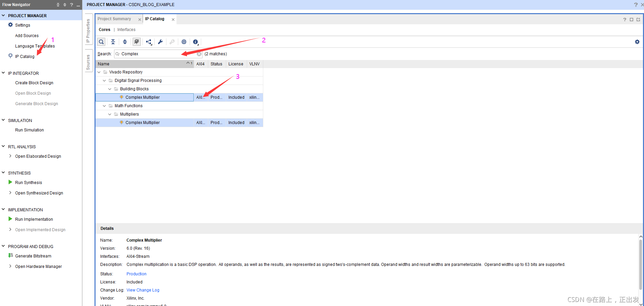Collapse All items in the IP Catalog toolbar
Screen dimensions: 644x306
pos(113,41)
